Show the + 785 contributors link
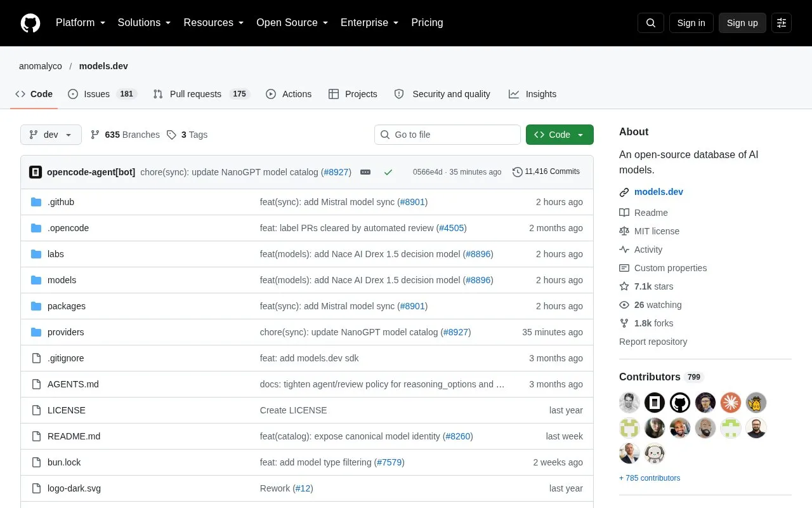This screenshot has width=812, height=508. (650, 478)
